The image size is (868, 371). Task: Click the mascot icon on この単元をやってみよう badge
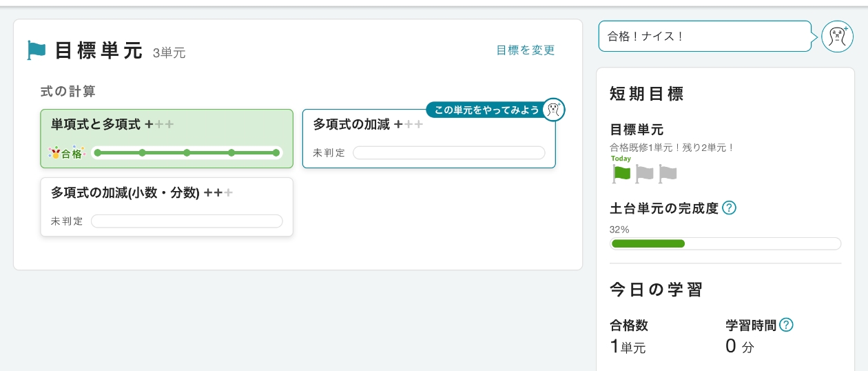pyautogui.click(x=553, y=110)
